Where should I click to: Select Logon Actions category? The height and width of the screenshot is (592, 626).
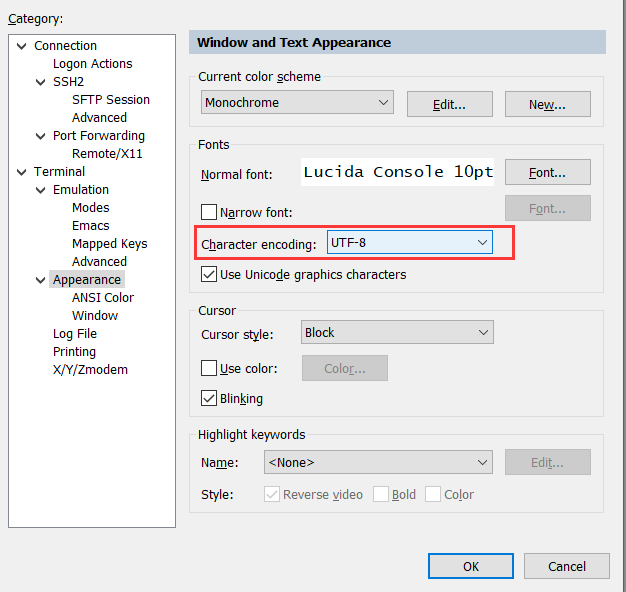93,64
